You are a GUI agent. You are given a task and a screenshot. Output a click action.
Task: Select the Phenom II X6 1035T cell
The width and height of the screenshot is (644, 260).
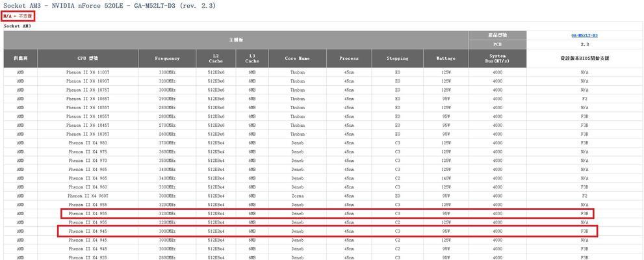click(x=88, y=134)
